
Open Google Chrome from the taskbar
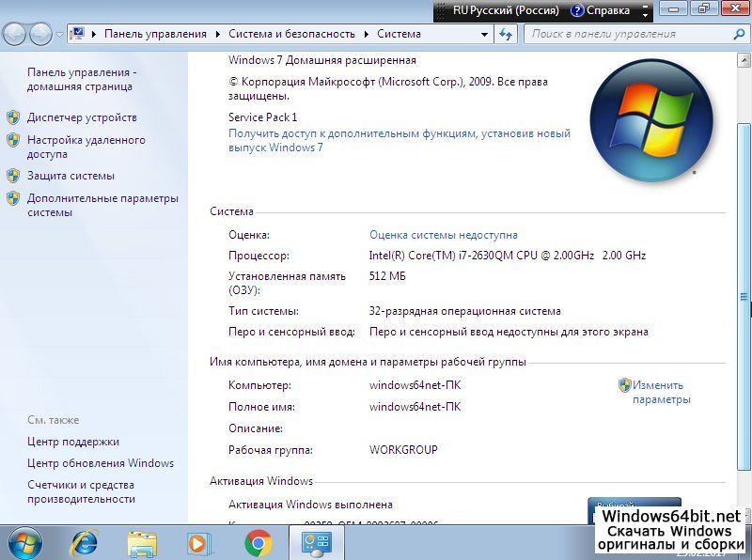coord(258,542)
